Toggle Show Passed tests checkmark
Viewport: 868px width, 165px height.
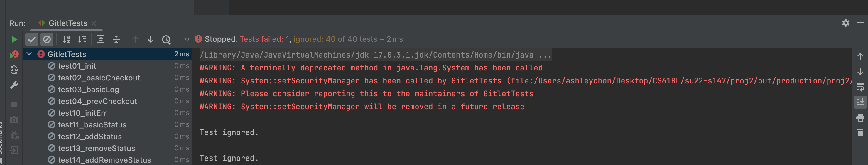(32, 39)
